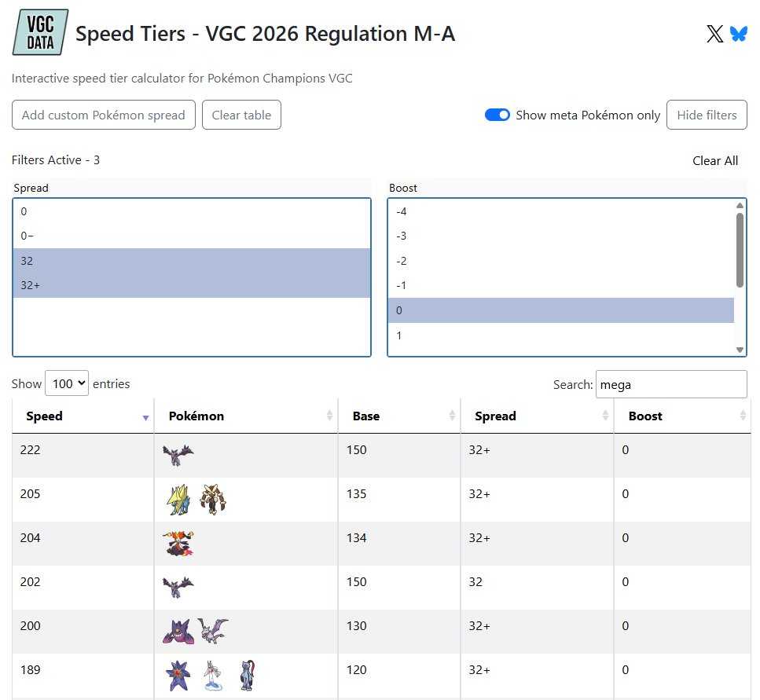760x700 pixels.
Task: Click the Aerodactyl sprite in 200 row
Action: coord(213,631)
